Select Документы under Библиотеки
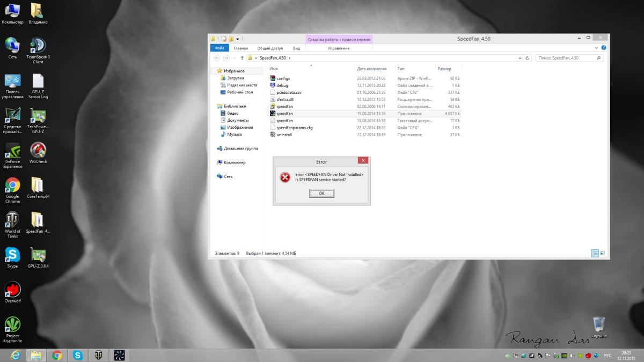Screen dimensions: 644x362 point(237,120)
